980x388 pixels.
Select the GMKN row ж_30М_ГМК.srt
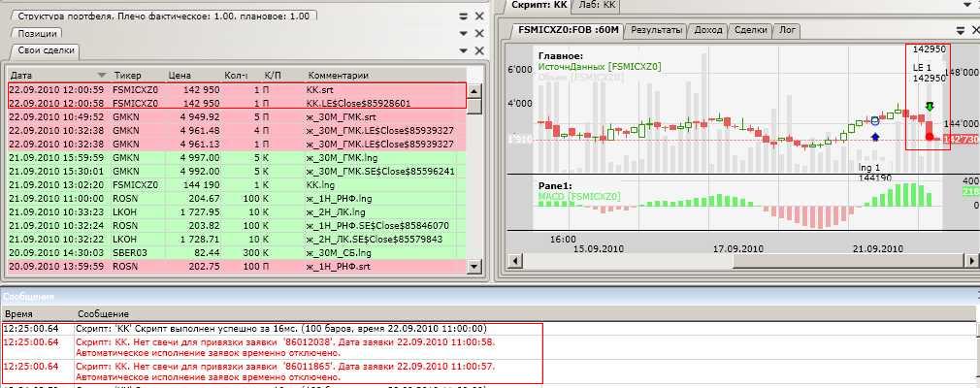(x=237, y=116)
